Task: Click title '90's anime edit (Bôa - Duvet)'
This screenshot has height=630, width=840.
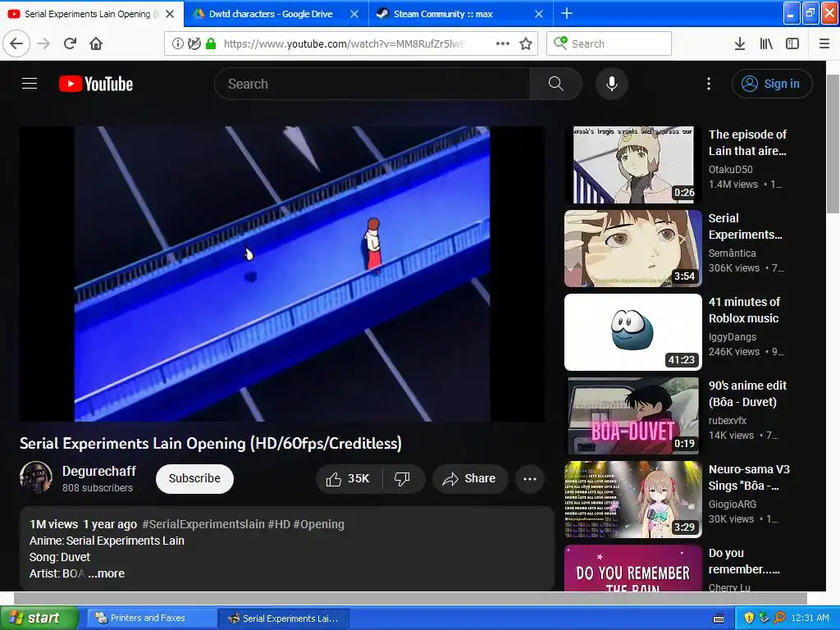Action: [x=747, y=394]
